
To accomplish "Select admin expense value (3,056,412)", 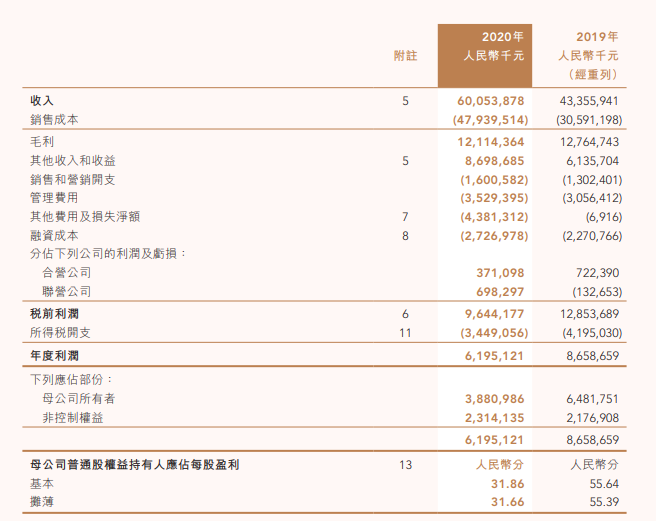I will [592, 198].
